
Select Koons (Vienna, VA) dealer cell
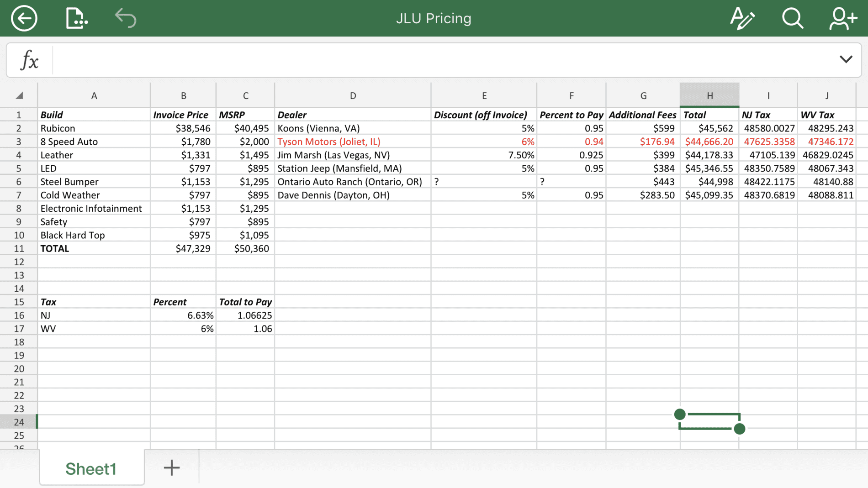coord(353,128)
